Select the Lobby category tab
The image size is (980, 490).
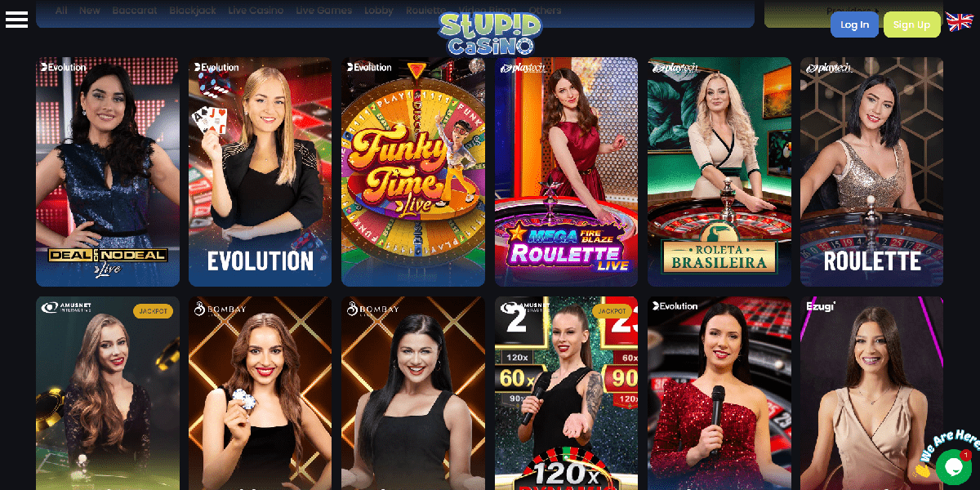point(378,11)
